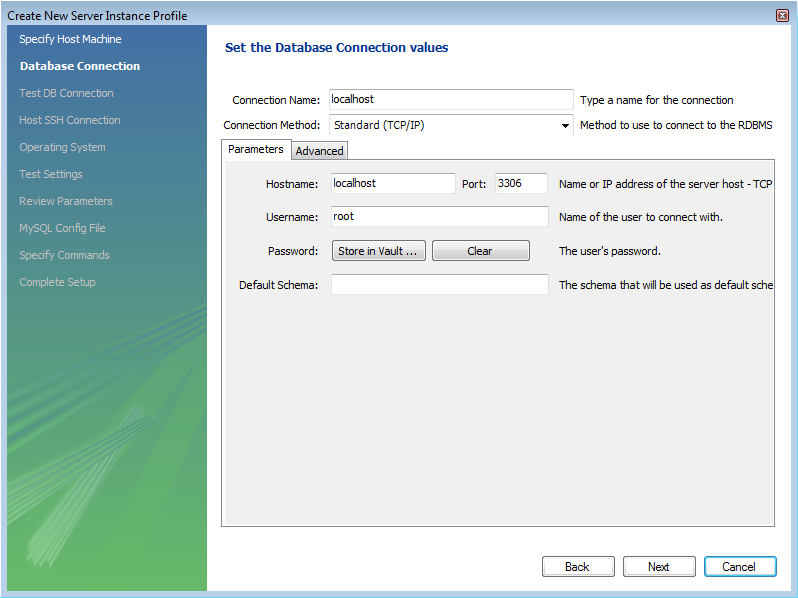Click the Specify Commands step

pos(64,255)
